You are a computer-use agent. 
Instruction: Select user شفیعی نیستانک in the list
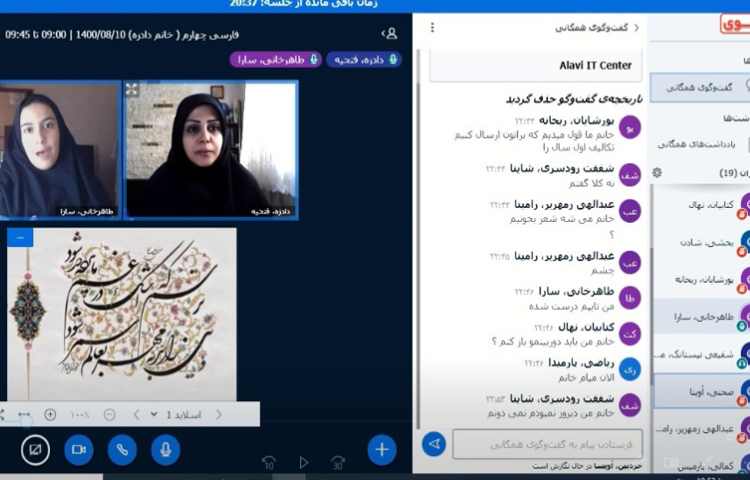pos(701,355)
